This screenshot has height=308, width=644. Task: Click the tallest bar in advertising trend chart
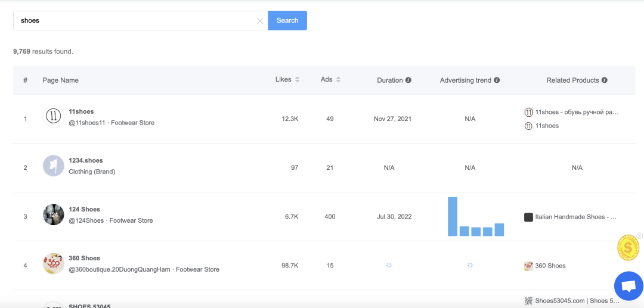[x=453, y=216]
